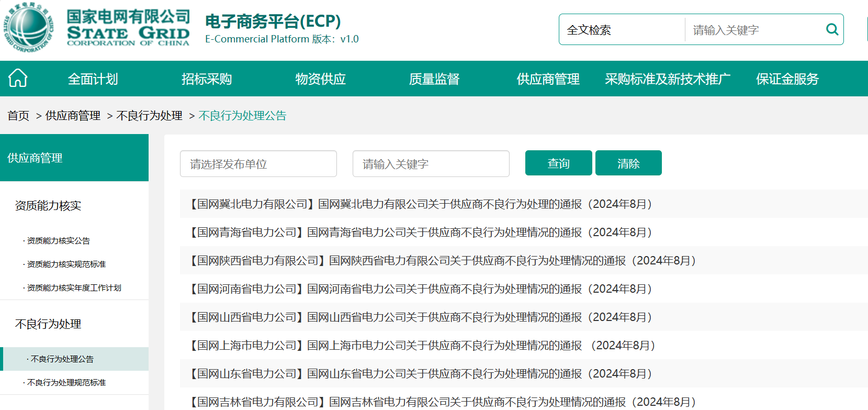Screen dimensions: 868x410
Task: Click 不良行为处理 in breadcrumb
Action: point(150,116)
